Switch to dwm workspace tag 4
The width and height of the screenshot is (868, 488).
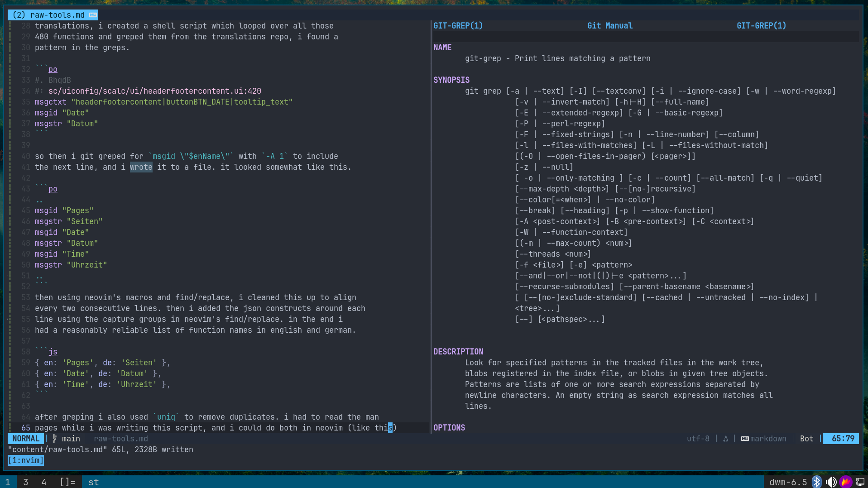[44, 482]
